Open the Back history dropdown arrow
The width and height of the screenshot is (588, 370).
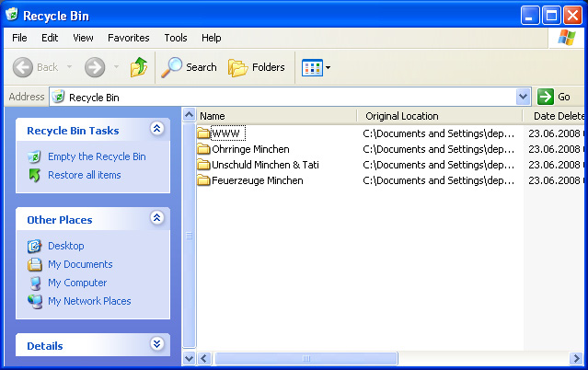click(x=67, y=67)
